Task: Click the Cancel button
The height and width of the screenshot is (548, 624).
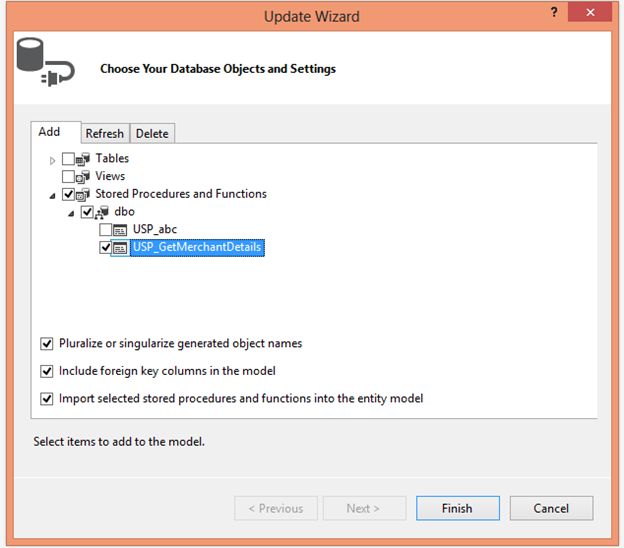Action: 550,508
